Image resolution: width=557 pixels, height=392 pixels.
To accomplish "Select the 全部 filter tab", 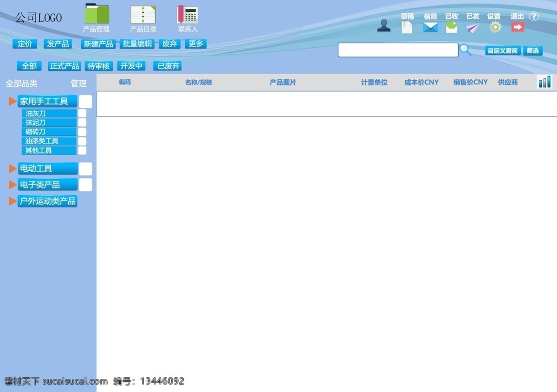I will pyautogui.click(x=29, y=66).
